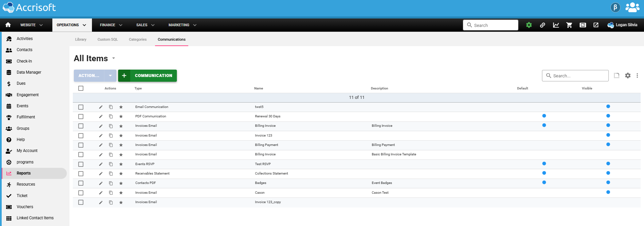Switch to the Custom SQL tab
This screenshot has height=226, width=644.
(x=107, y=39)
